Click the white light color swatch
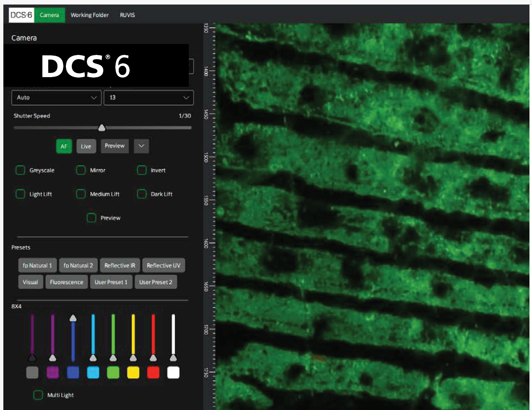 (x=173, y=372)
